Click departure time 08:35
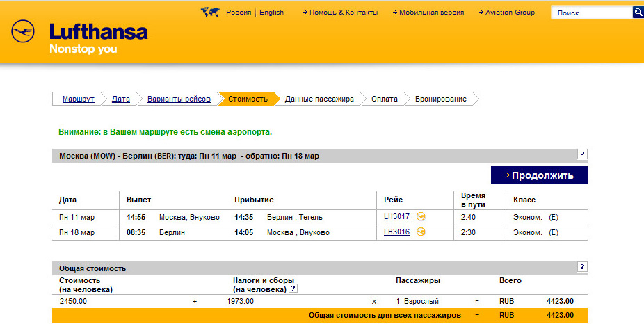The image size is (644, 324). coord(136,232)
